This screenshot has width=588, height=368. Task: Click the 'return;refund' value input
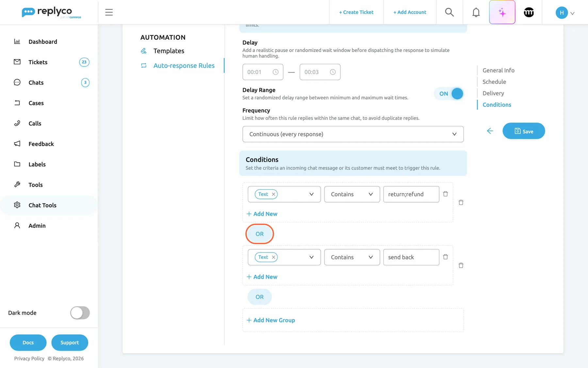(x=411, y=194)
